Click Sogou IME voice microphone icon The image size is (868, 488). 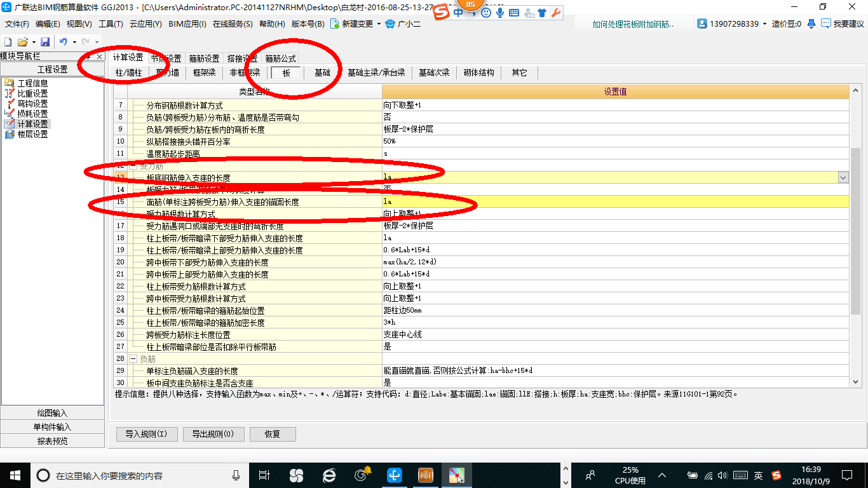coord(500,13)
